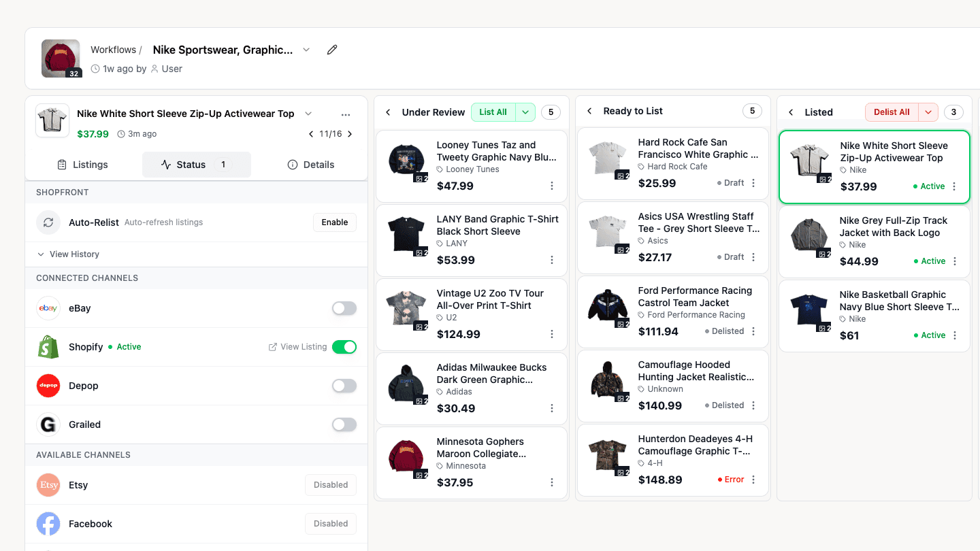The width and height of the screenshot is (980, 551).
Task: Open options menu for Hard Rock Cafe card
Action: [753, 183]
